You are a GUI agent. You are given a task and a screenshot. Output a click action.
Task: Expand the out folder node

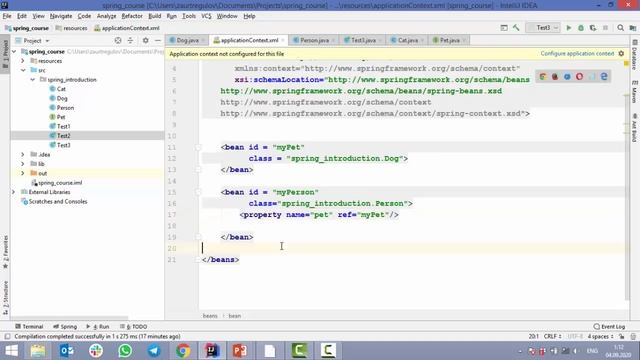click(23, 173)
